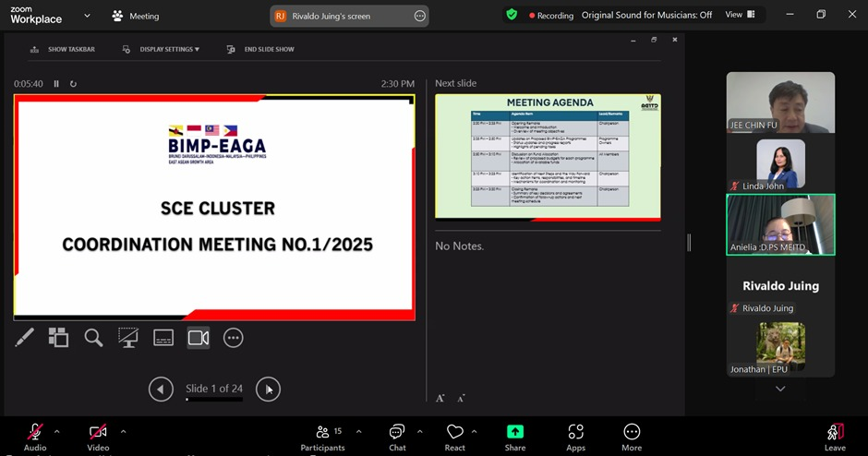Screen dimensions: 868x456
Task: Select Linda John video tile
Action: coord(780,163)
